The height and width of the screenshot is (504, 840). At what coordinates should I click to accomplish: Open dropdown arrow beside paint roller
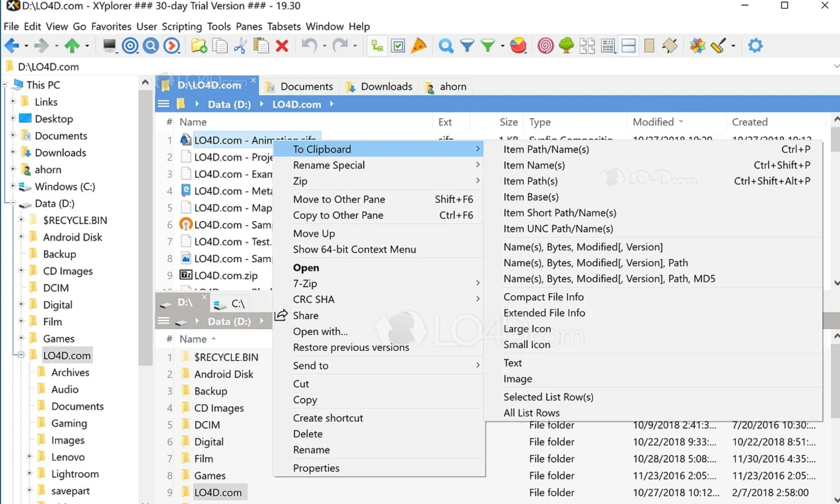[733, 46]
